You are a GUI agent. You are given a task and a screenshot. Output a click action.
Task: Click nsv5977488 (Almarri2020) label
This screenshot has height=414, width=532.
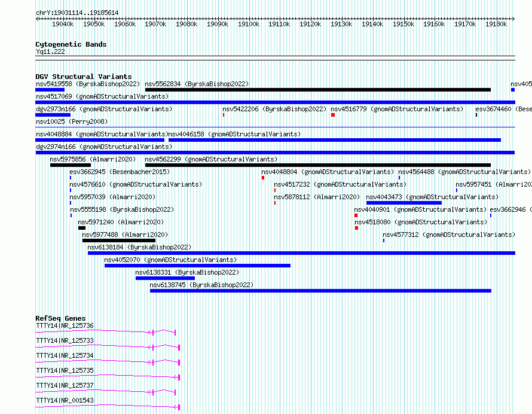tap(125, 235)
